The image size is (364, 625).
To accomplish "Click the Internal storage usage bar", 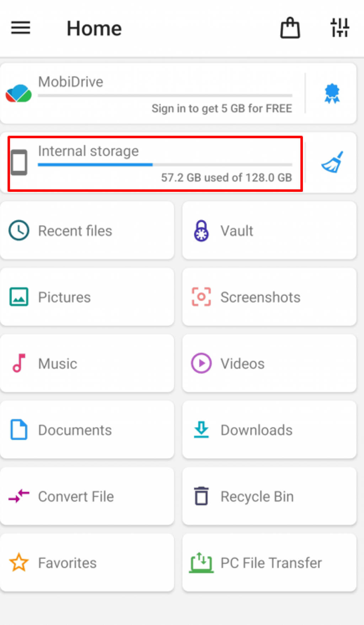I will [165, 165].
